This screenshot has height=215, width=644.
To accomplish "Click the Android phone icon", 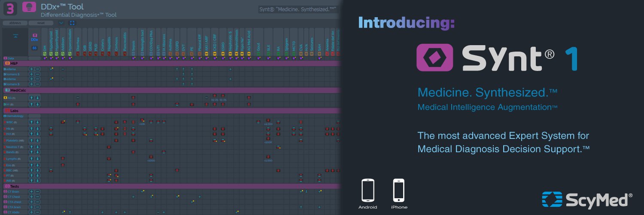I will coord(368,190).
